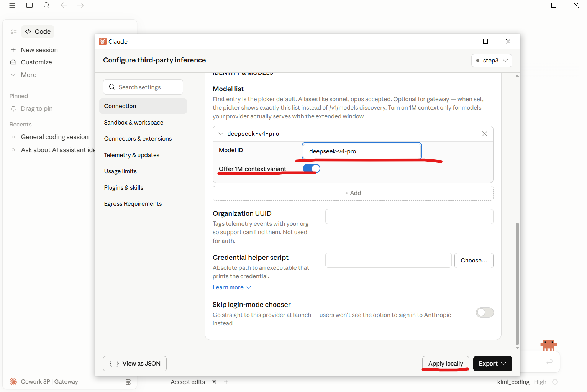Click the circle icon beside kimi_coding High

(555, 382)
